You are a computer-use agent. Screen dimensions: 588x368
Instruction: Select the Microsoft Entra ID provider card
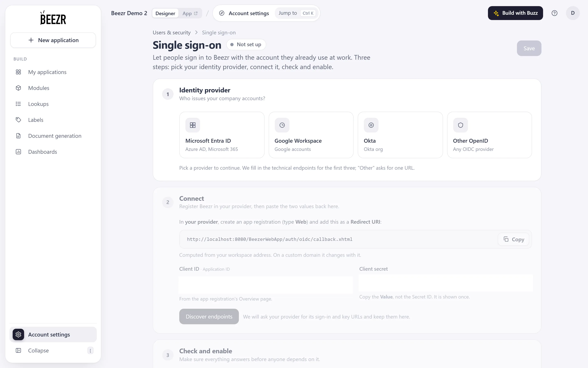[222, 135]
